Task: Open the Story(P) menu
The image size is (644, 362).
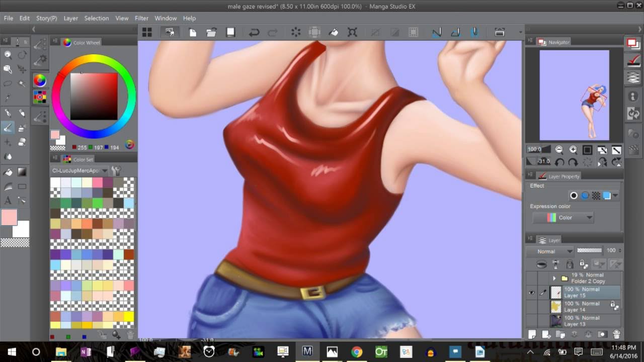Action: pos(46,18)
